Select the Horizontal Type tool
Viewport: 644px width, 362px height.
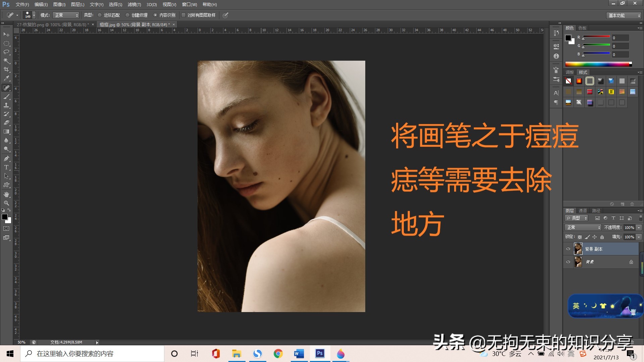point(6,167)
